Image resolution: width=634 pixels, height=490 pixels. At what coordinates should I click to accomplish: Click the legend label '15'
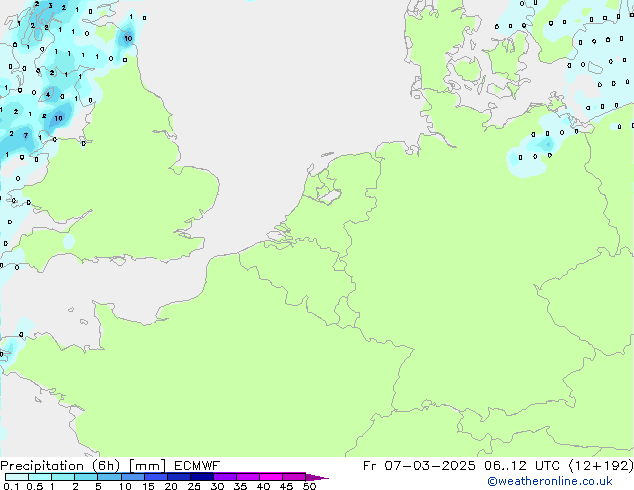point(148,486)
